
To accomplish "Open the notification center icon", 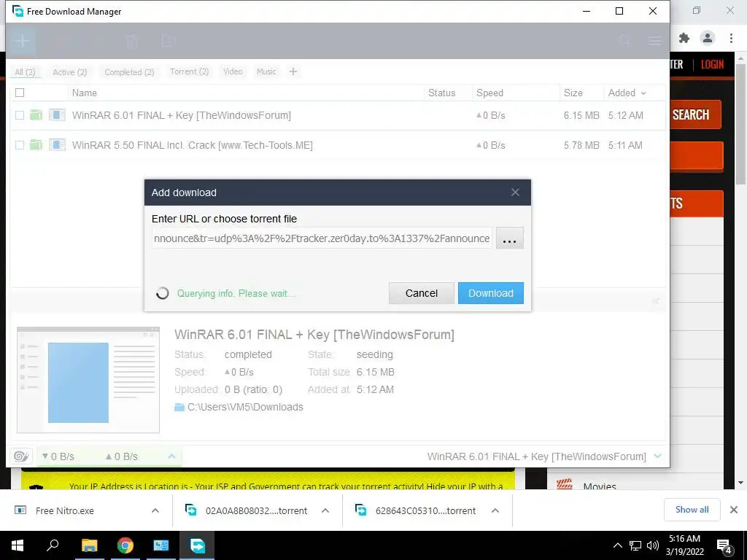I will (724, 546).
